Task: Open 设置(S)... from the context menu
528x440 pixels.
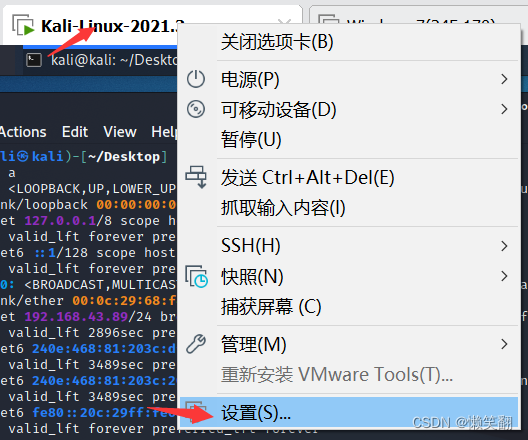Action: point(349,412)
